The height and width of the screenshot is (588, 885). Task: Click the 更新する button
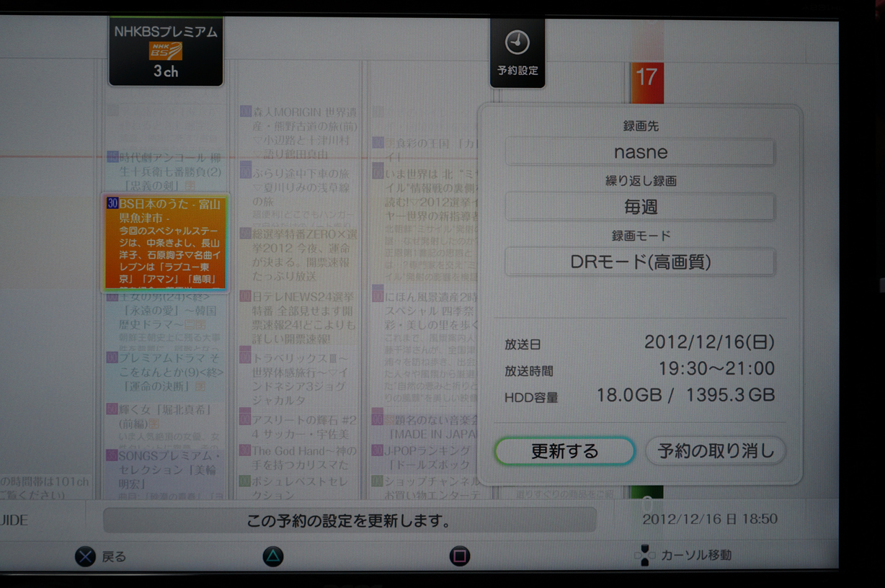click(x=564, y=451)
